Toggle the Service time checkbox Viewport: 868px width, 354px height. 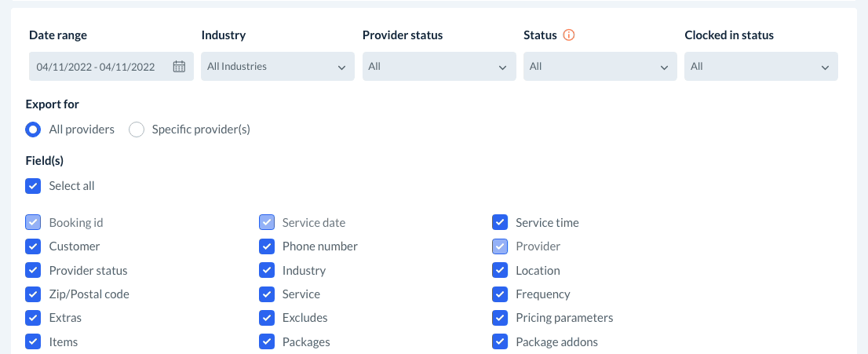tap(500, 222)
